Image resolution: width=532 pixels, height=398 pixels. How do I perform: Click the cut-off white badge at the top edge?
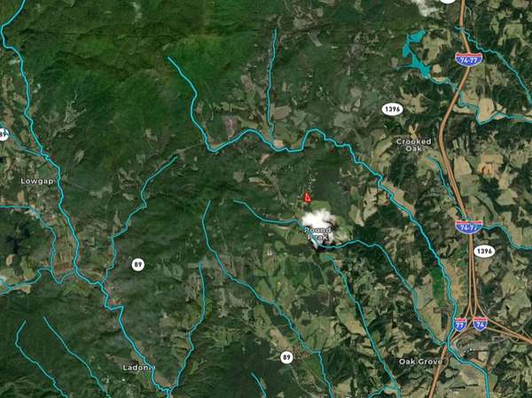click(448, 1)
